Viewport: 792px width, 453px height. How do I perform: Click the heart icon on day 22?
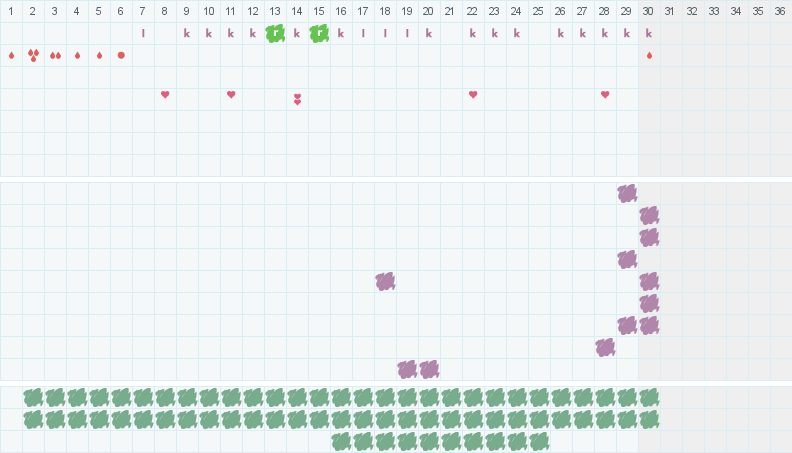473,94
